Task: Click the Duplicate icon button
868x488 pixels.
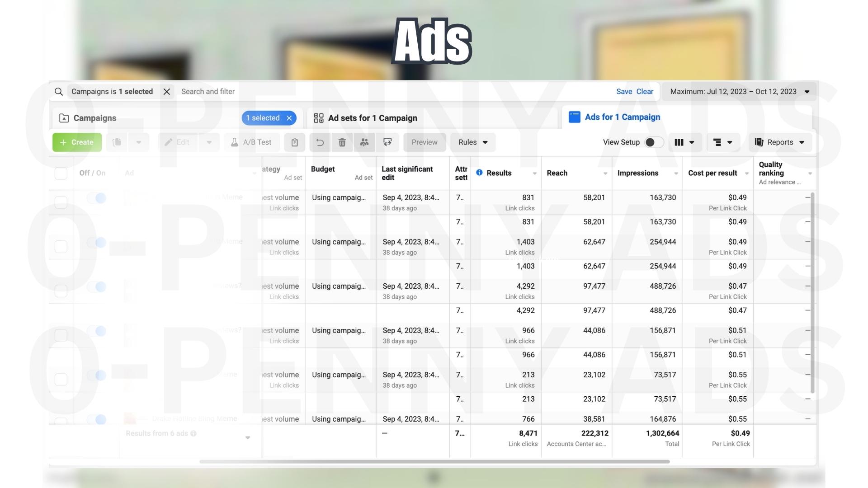Action: tap(117, 142)
